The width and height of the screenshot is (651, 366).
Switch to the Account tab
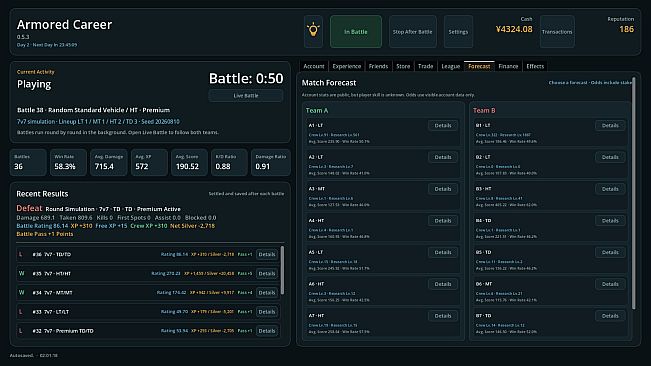[313, 66]
